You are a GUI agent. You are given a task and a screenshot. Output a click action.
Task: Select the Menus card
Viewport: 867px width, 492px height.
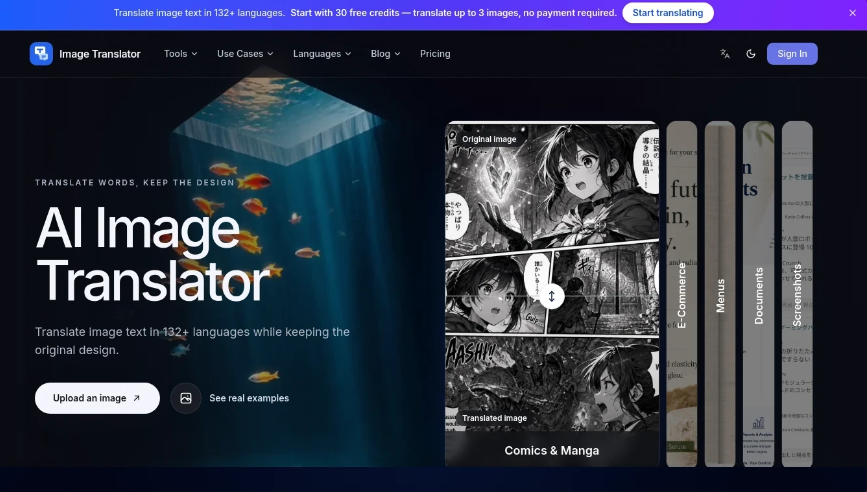720,294
